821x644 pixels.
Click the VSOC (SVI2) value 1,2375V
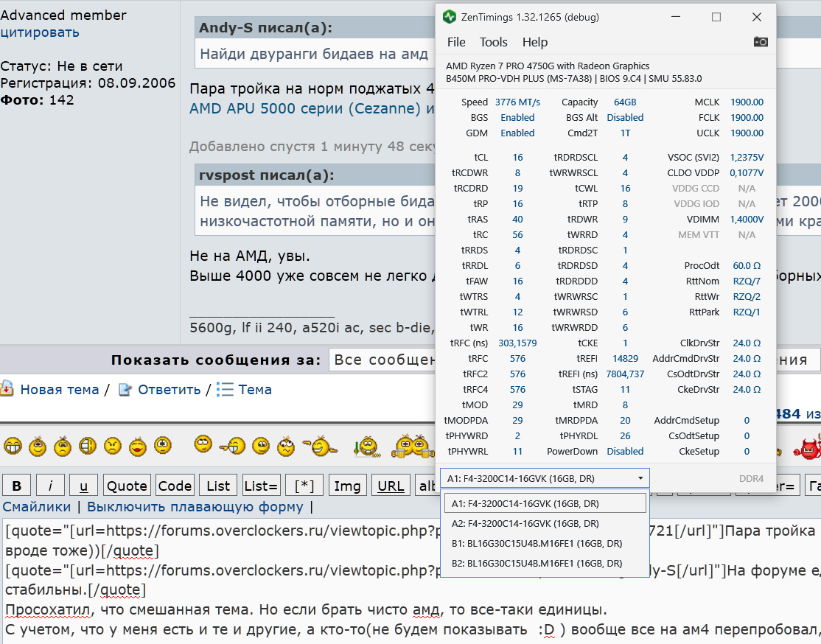coord(747,157)
